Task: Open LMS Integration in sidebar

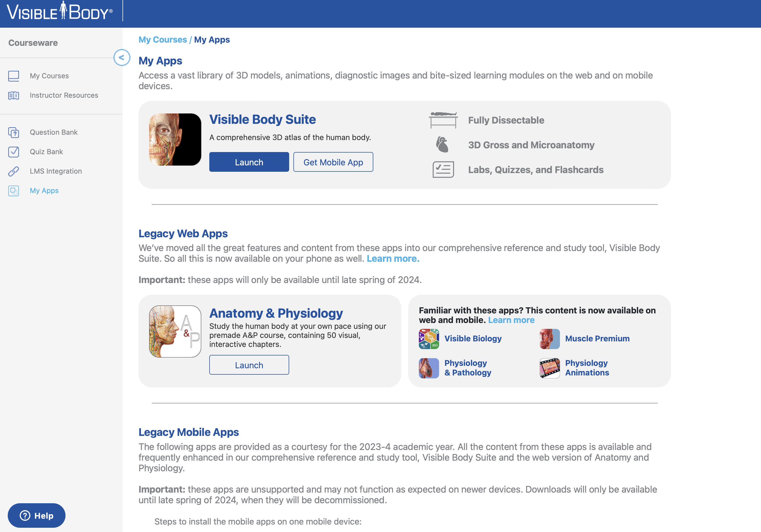Action: point(56,171)
